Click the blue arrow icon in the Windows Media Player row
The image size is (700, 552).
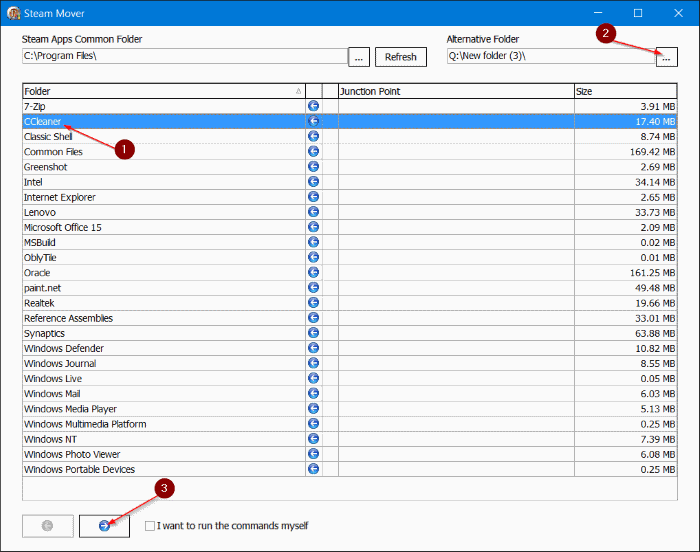pos(314,409)
